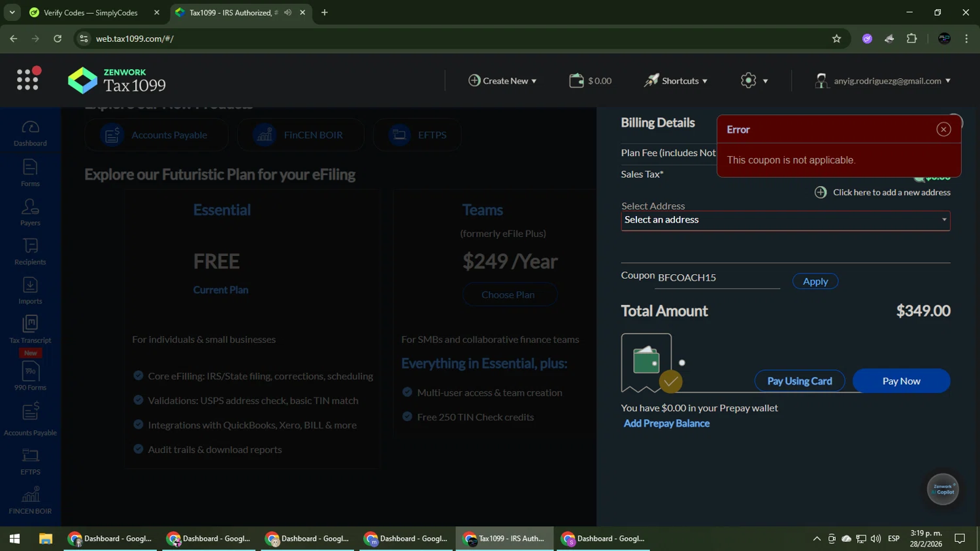Image resolution: width=980 pixels, height=551 pixels.
Task: Open the settings gear dropdown
Action: [754, 81]
